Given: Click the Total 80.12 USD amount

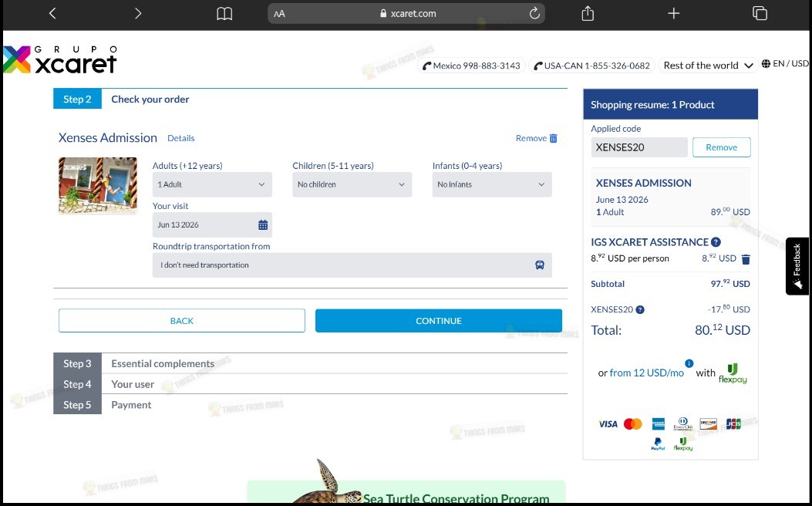Looking at the screenshot, I should tap(723, 330).
